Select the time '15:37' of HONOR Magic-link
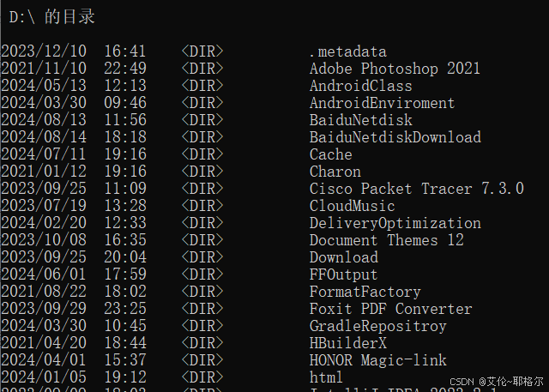Screen dimensions: 549x392 (x=125, y=360)
